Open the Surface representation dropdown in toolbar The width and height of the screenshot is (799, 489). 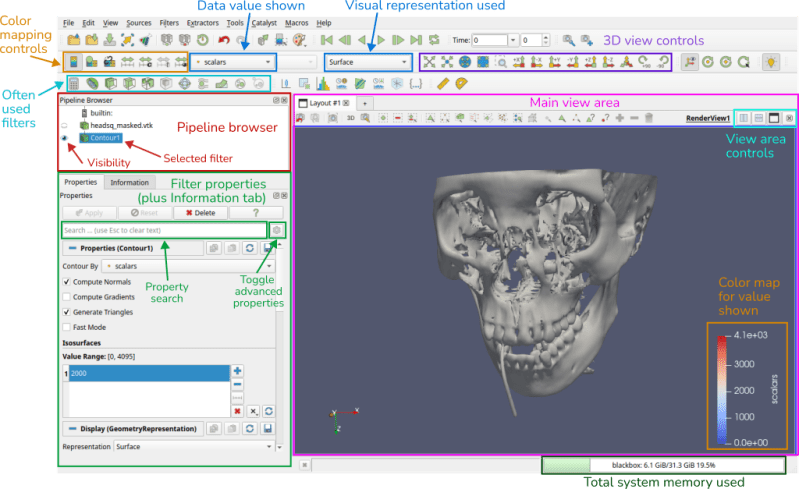(368, 62)
